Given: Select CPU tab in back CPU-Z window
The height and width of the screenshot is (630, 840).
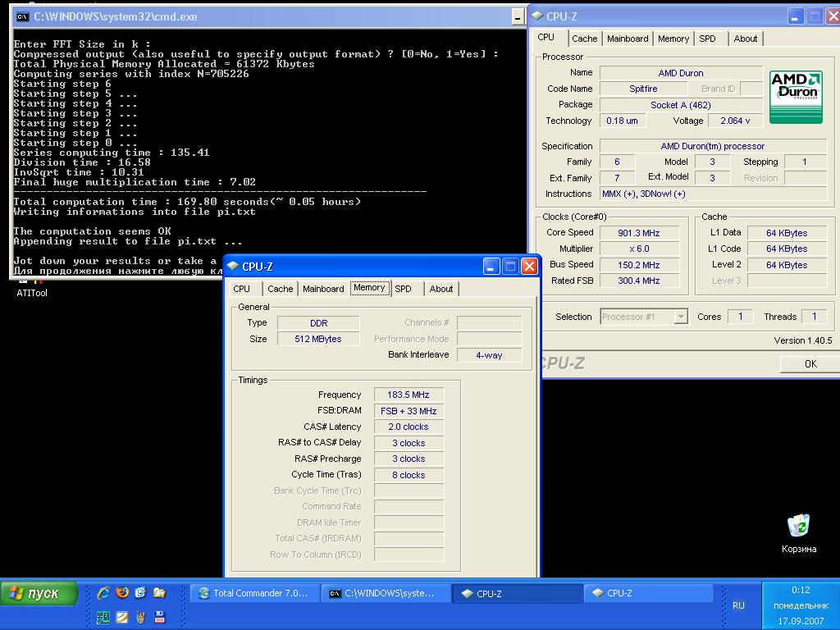Looking at the screenshot, I should [x=546, y=37].
